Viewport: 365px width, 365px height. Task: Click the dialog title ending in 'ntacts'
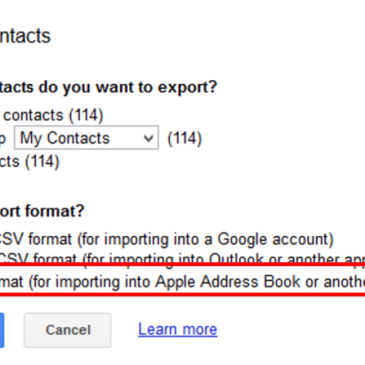(x=25, y=36)
